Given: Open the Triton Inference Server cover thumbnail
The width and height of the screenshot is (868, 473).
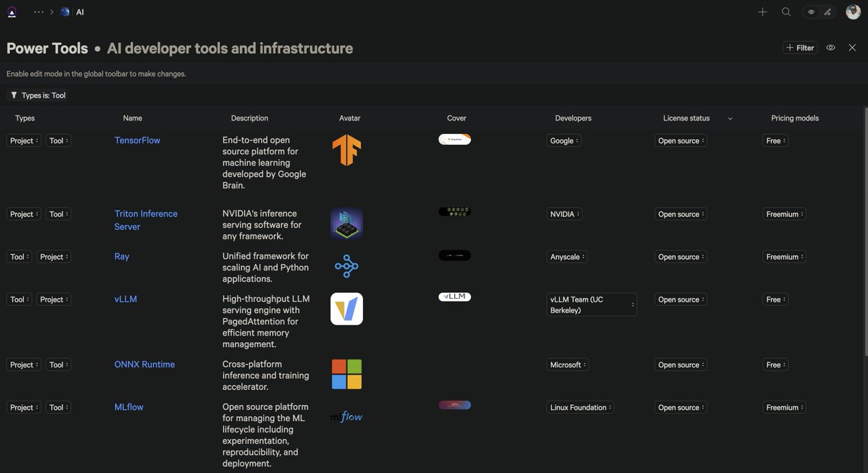Looking at the screenshot, I should pyautogui.click(x=454, y=212).
